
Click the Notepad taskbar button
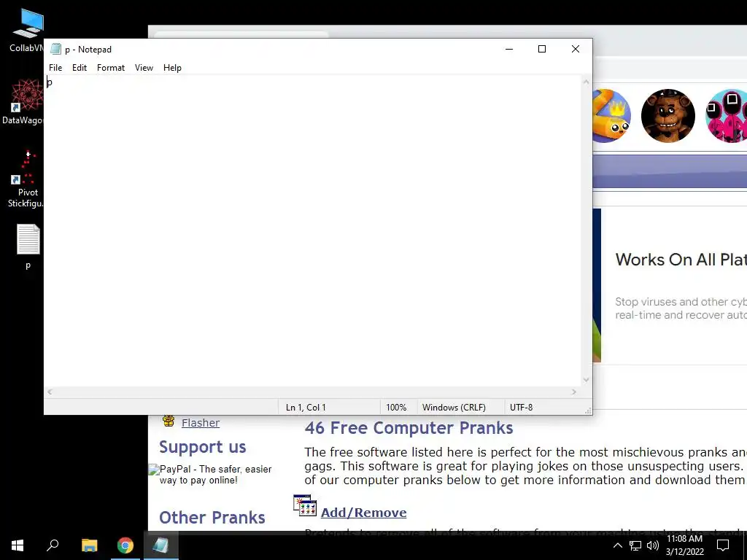(161, 545)
